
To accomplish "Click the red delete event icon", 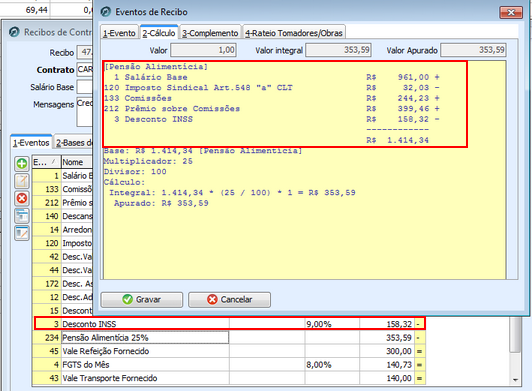I will tap(22, 198).
